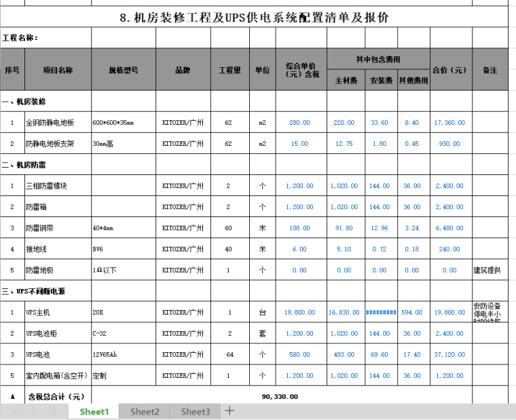
Task: Open the Sheet3 tab
Action: [x=196, y=411]
